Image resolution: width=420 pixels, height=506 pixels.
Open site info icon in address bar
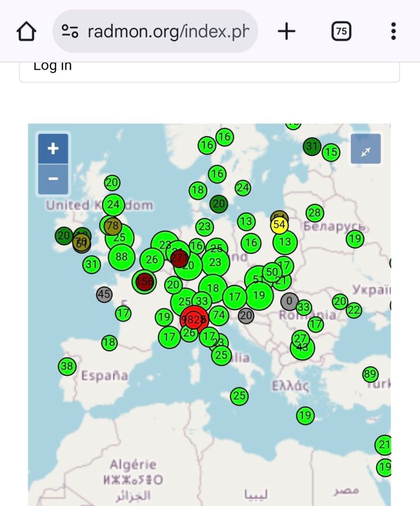70,32
